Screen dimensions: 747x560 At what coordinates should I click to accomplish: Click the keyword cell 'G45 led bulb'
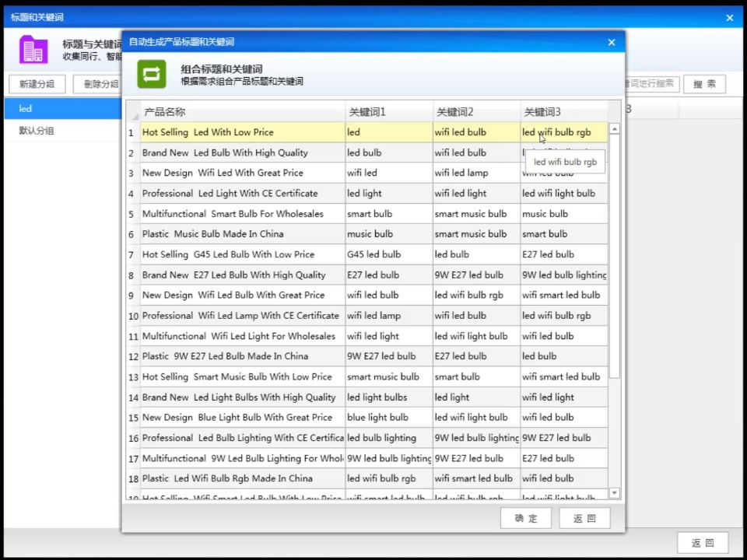pos(389,254)
